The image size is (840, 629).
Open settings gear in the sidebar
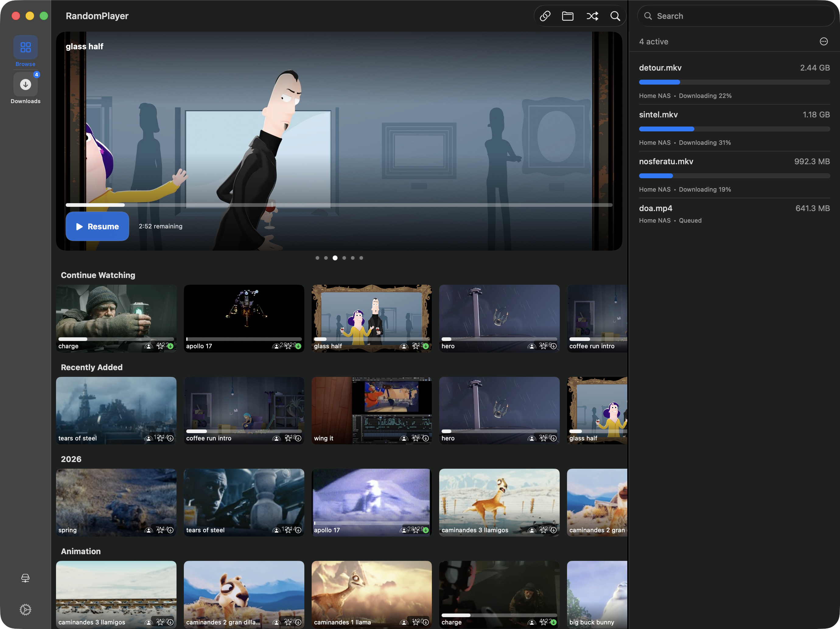(26, 610)
